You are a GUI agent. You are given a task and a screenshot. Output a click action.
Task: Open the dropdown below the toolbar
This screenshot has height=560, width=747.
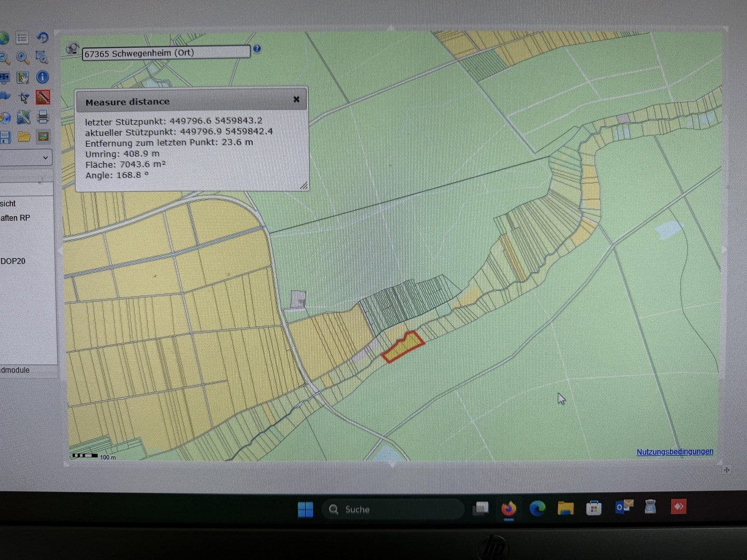pyautogui.click(x=26, y=158)
